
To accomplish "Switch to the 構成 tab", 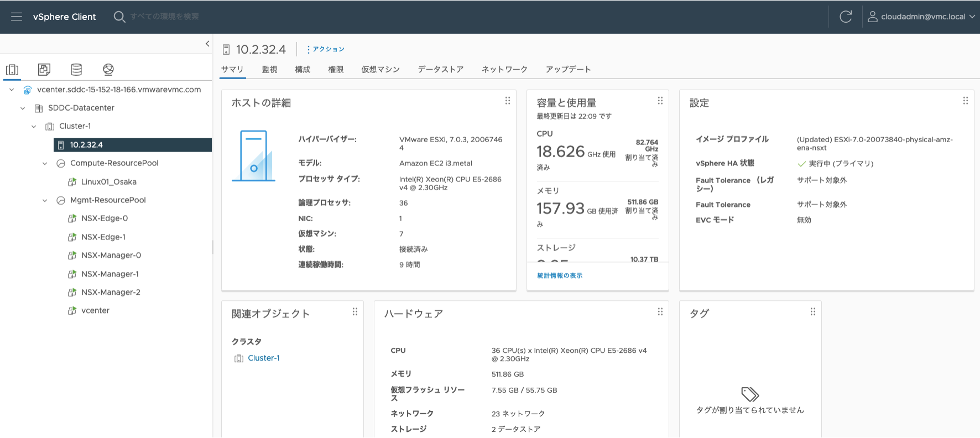I will tap(303, 69).
